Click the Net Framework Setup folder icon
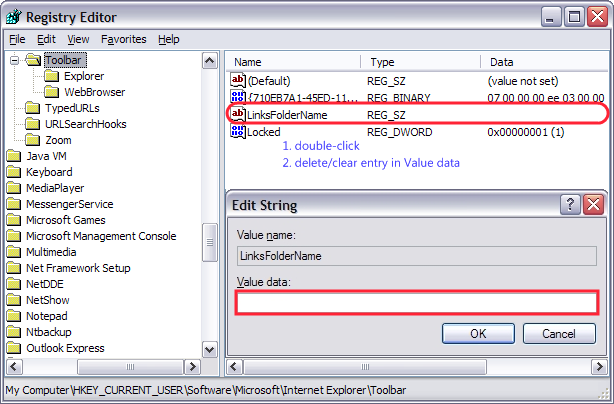 click(14, 269)
